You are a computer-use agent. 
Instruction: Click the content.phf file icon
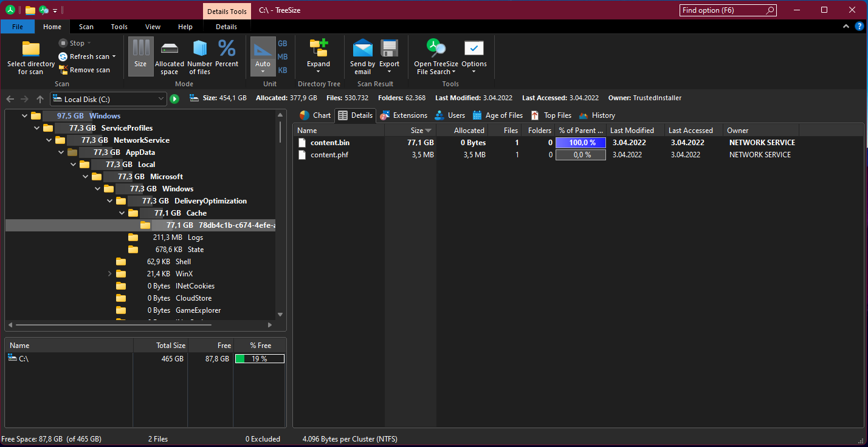[x=302, y=155]
